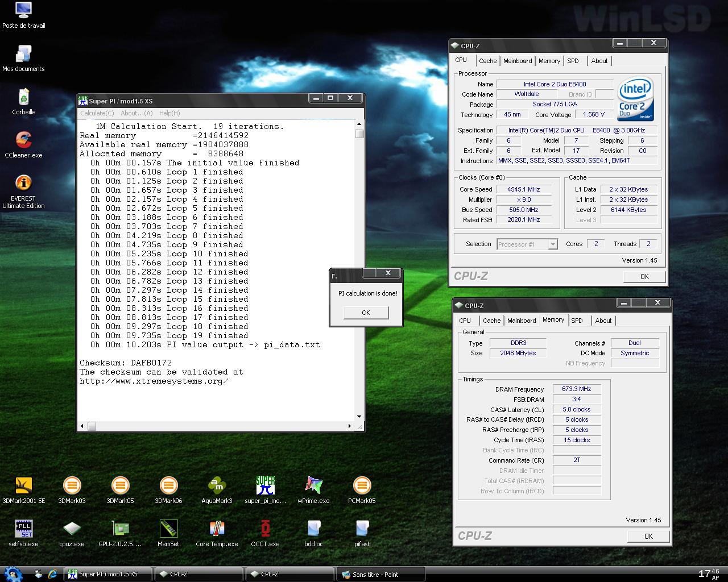Open 3DMark06 desktop shortcut
Viewport: 728px width, 582px height.
pos(168,490)
